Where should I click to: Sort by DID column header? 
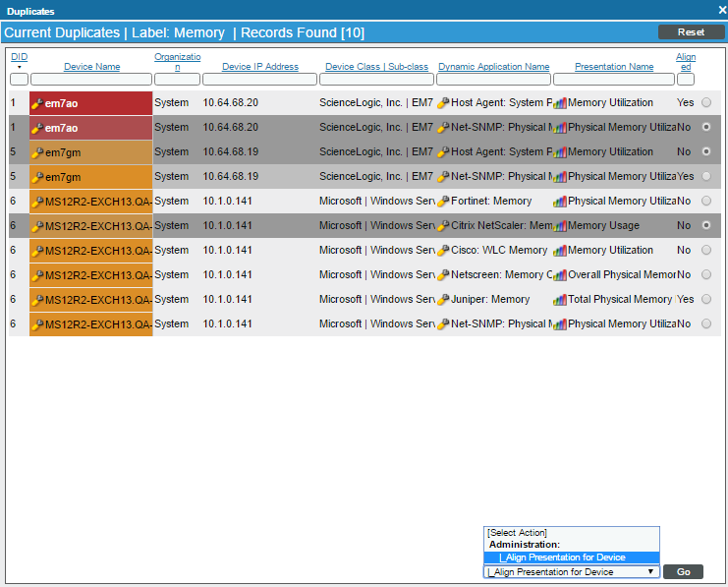[19, 57]
